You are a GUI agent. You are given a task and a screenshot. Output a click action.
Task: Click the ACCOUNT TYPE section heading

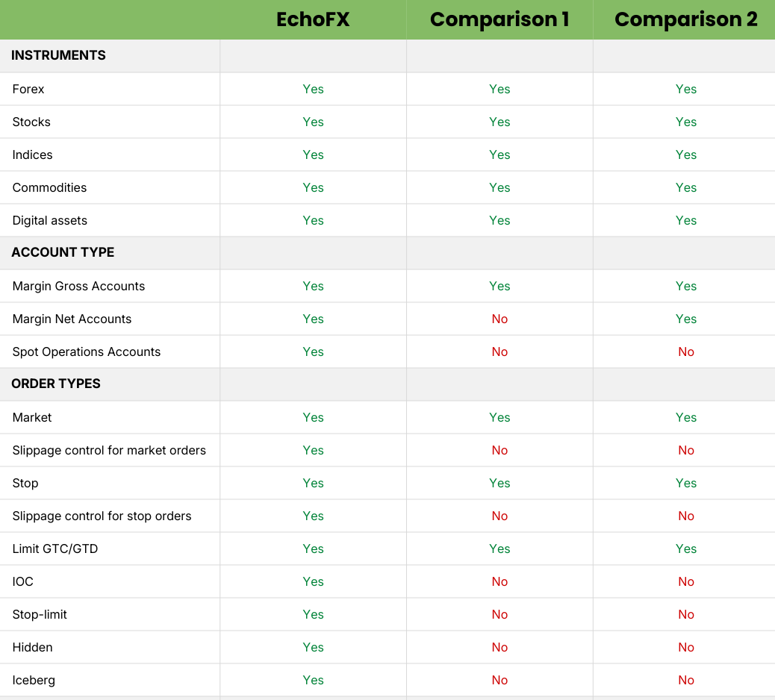(63, 252)
